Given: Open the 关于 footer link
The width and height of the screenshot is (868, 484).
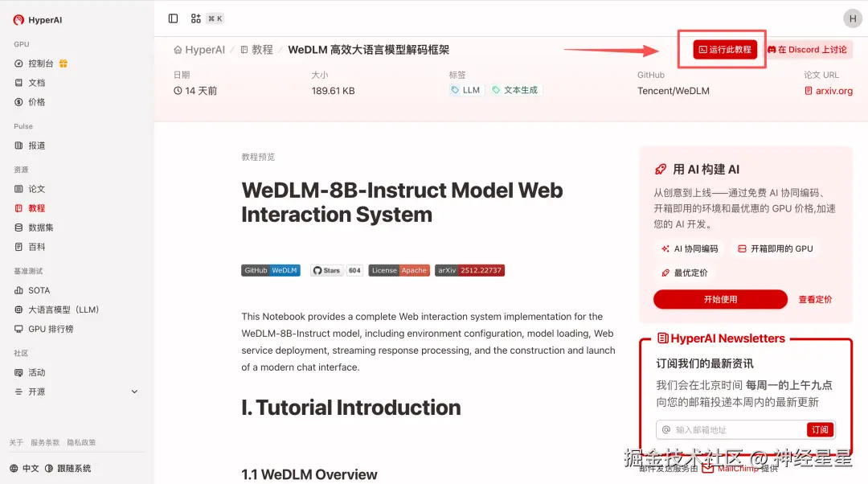Looking at the screenshot, I should [16, 442].
